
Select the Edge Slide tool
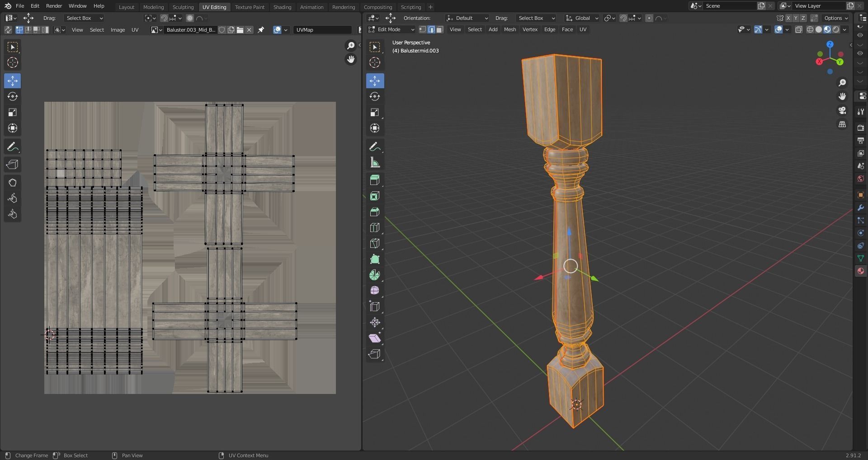375,307
